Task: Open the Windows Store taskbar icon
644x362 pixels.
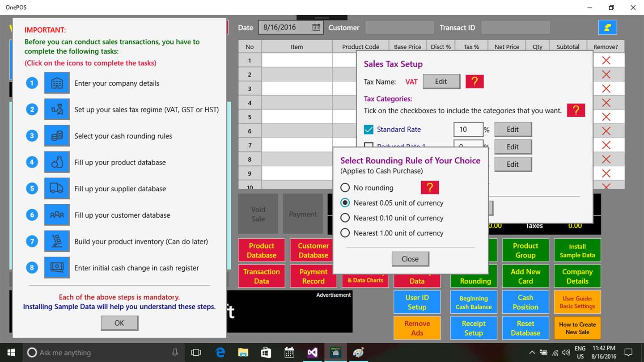Action: coord(266,353)
